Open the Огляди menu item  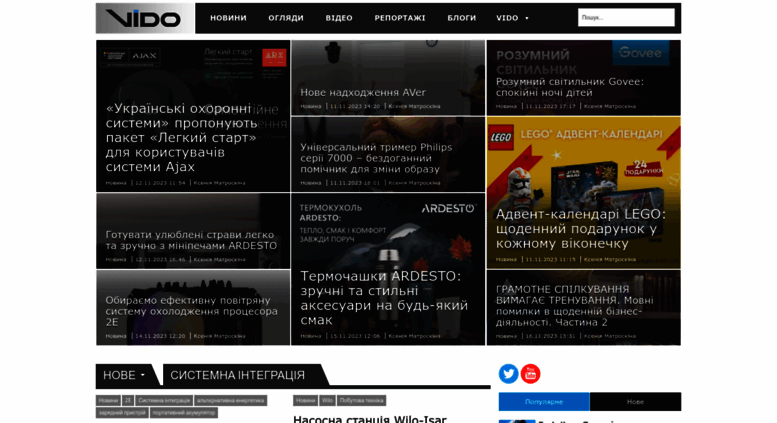click(286, 18)
